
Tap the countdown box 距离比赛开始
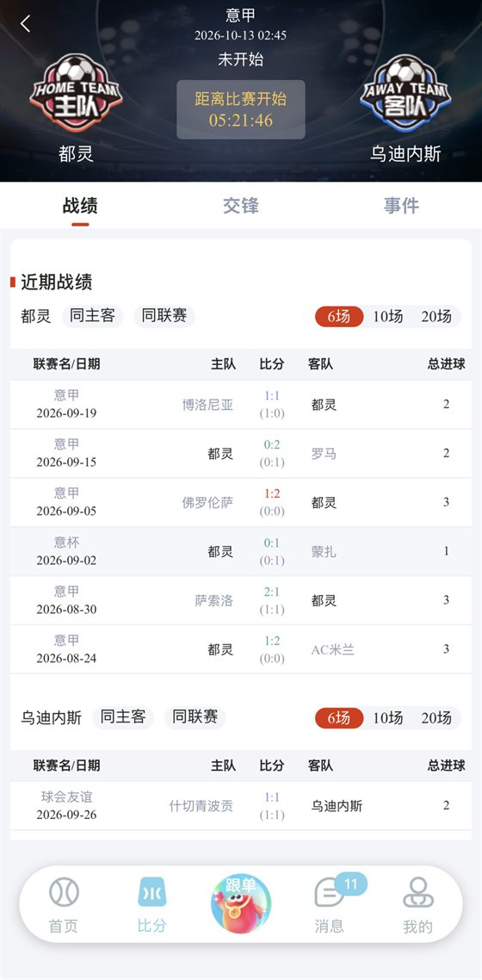tap(241, 109)
